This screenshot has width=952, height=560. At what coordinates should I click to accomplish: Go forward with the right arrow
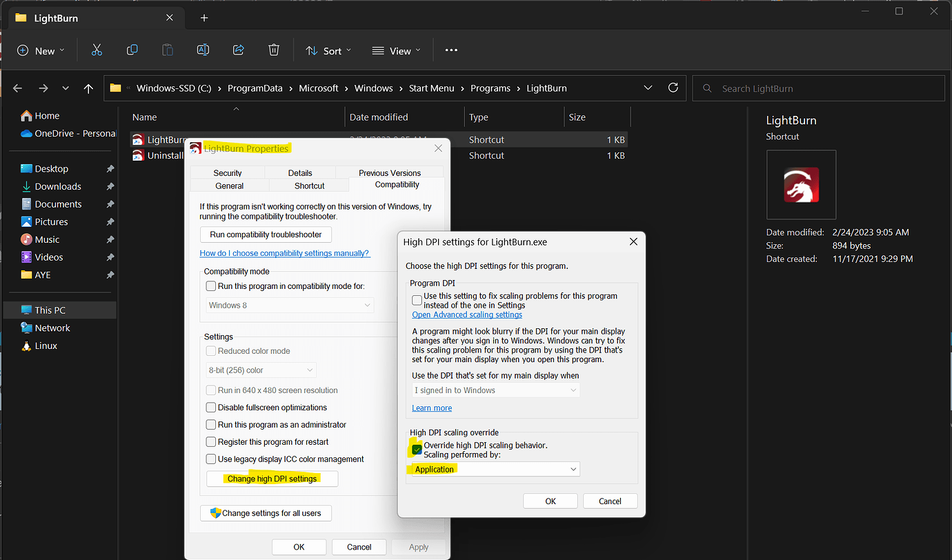[x=43, y=88]
